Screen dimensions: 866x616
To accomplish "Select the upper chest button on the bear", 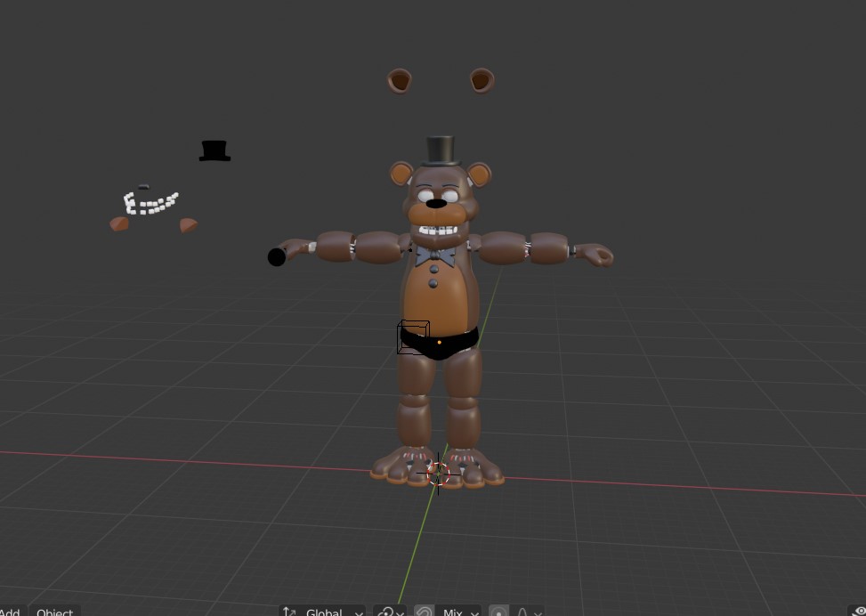I will coord(433,270).
